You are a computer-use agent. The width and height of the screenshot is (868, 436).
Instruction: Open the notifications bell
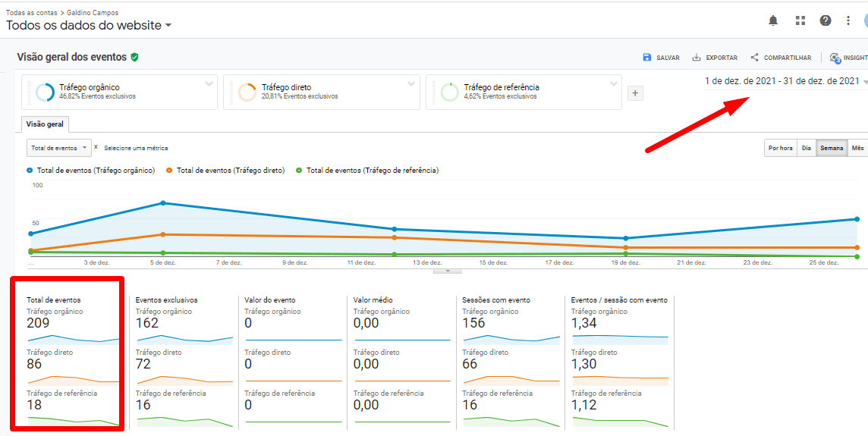coord(773,20)
